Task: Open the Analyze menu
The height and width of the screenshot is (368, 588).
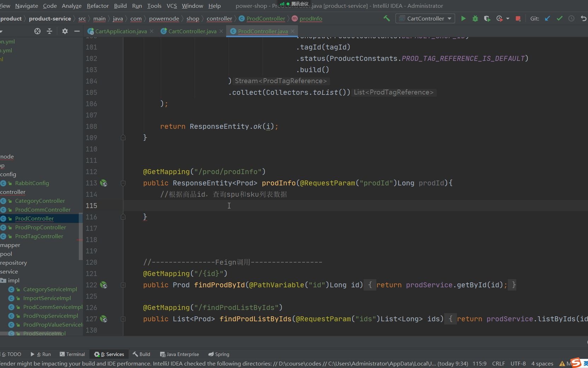Action: pos(72,6)
